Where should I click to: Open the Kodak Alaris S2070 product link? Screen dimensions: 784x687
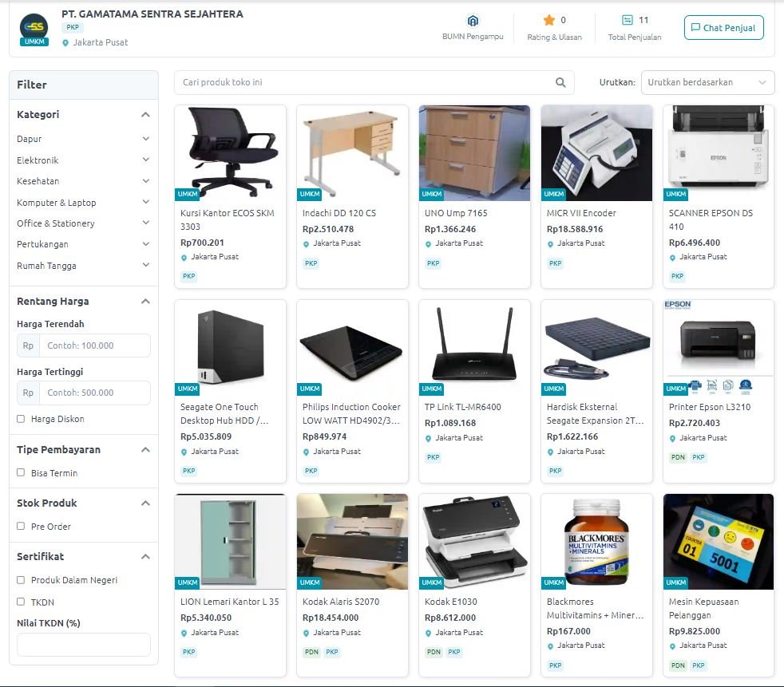(x=340, y=602)
